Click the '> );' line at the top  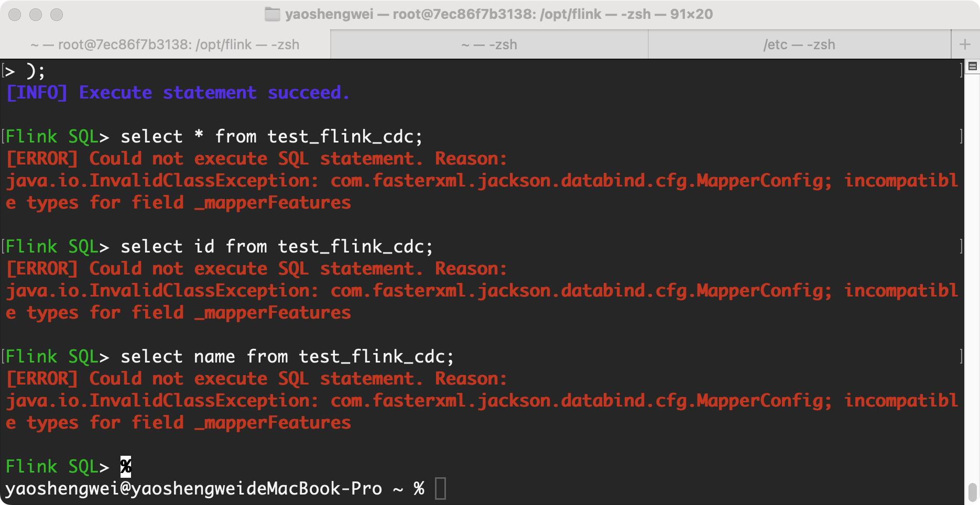(x=25, y=71)
